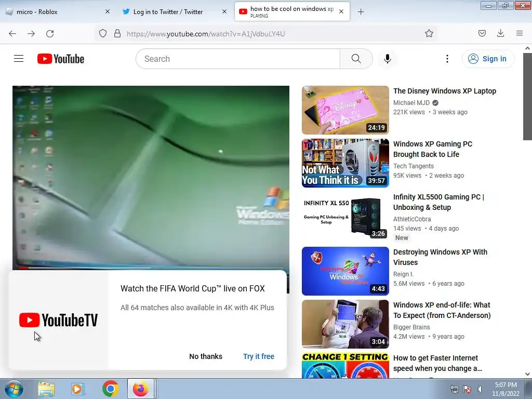
Task: Launch Windows Media Player from taskbar
Action: tap(78, 389)
